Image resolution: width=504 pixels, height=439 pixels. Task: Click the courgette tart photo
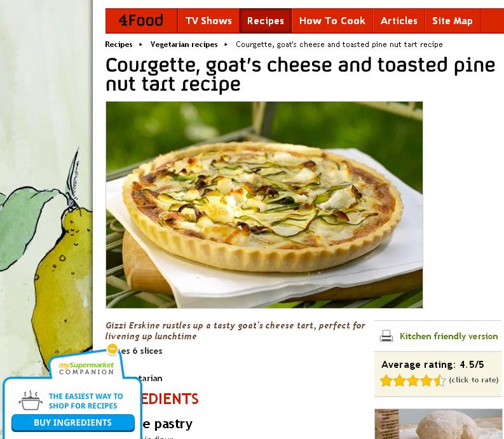(264, 205)
